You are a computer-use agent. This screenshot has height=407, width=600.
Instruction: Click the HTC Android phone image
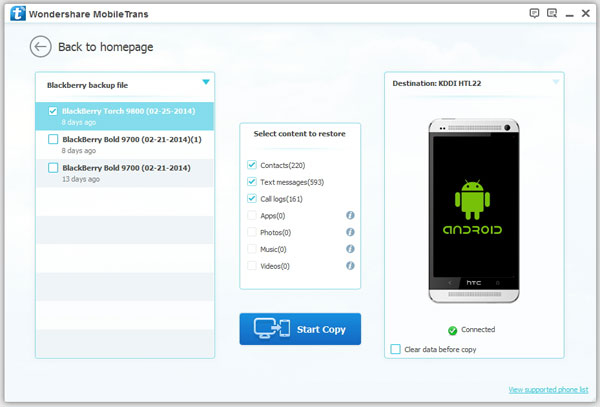474,211
